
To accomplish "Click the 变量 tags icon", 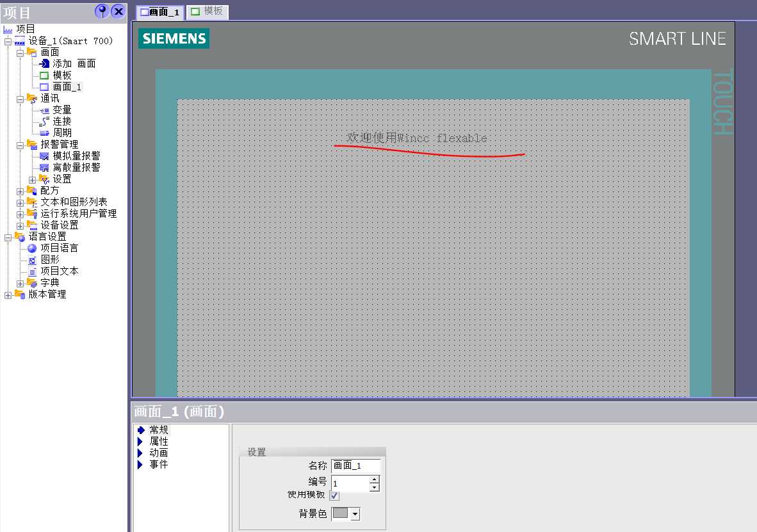I will pyautogui.click(x=44, y=111).
